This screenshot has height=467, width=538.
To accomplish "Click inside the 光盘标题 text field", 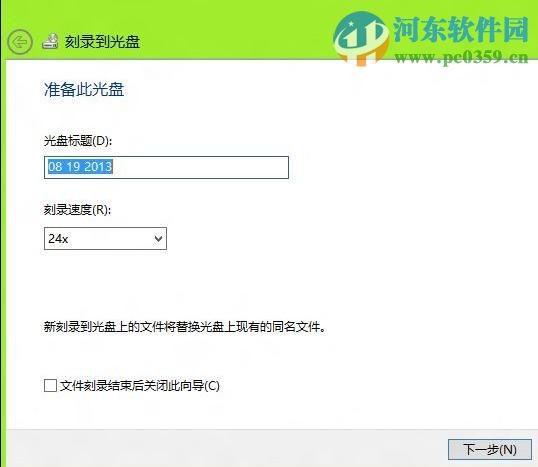I will (x=166, y=167).
